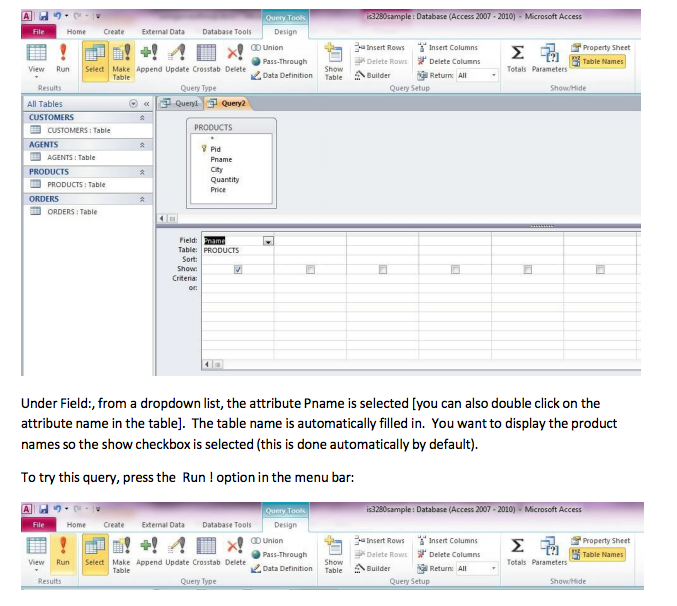Click Insert Columns in lower ribbon screenshot
The height and width of the screenshot is (606, 677).
[x=448, y=540]
